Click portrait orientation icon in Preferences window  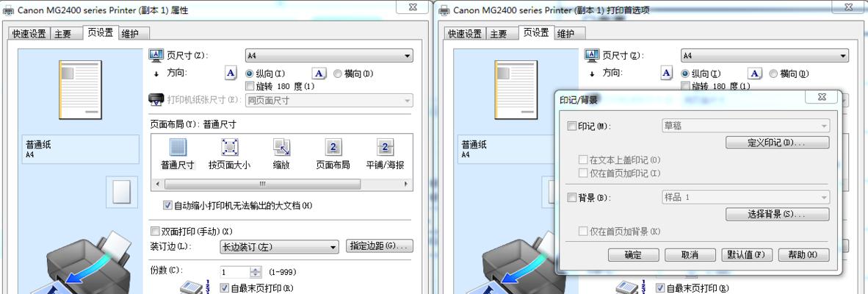click(667, 73)
